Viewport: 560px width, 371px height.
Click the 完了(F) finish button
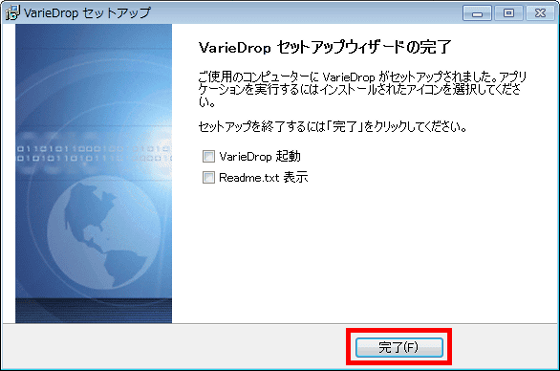click(x=399, y=347)
